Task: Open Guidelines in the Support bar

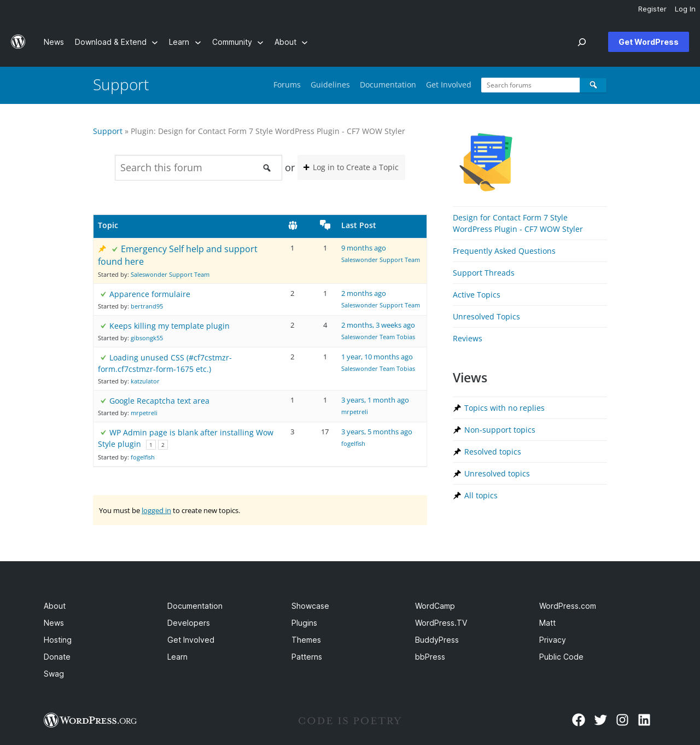Action: coord(330,85)
